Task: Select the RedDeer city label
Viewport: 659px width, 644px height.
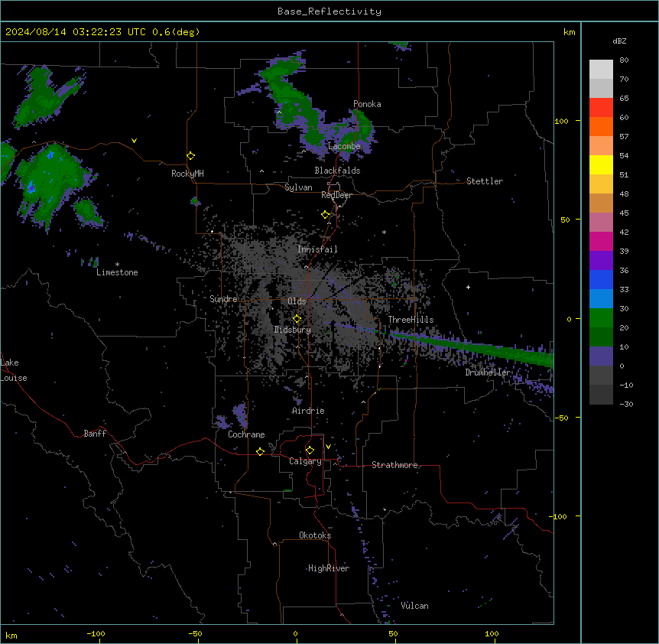Action: 336,195
